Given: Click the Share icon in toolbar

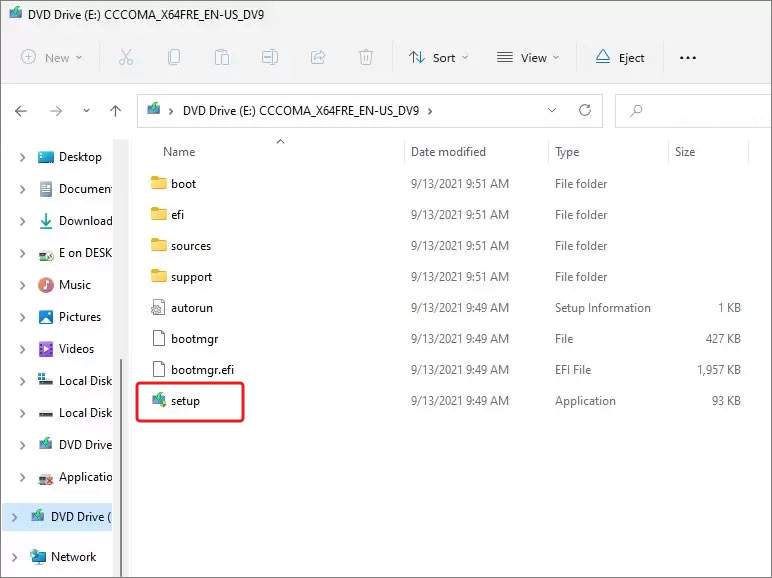Looking at the screenshot, I should click(x=318, y=58).
